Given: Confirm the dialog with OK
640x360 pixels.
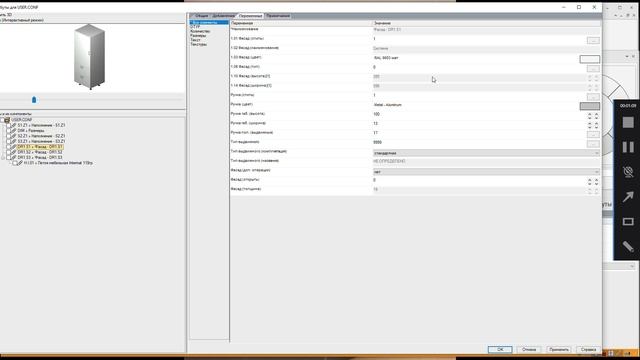Looking at the screenshot, I should click(500, 349).
